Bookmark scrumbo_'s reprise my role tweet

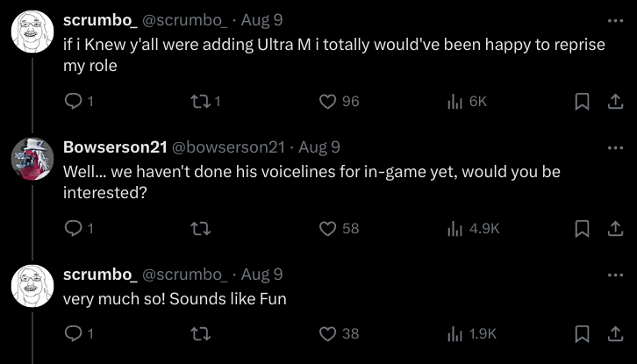click(x=581, y=102)
